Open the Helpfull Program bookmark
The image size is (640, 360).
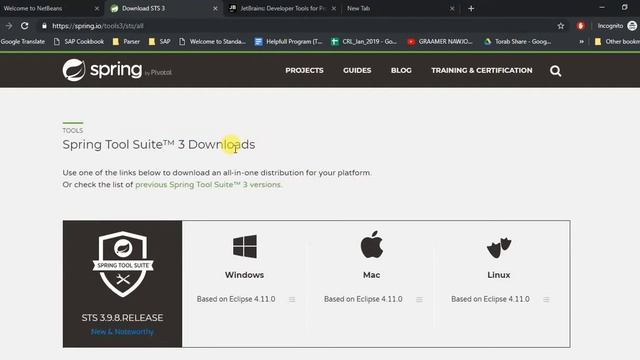pos(289,41)
